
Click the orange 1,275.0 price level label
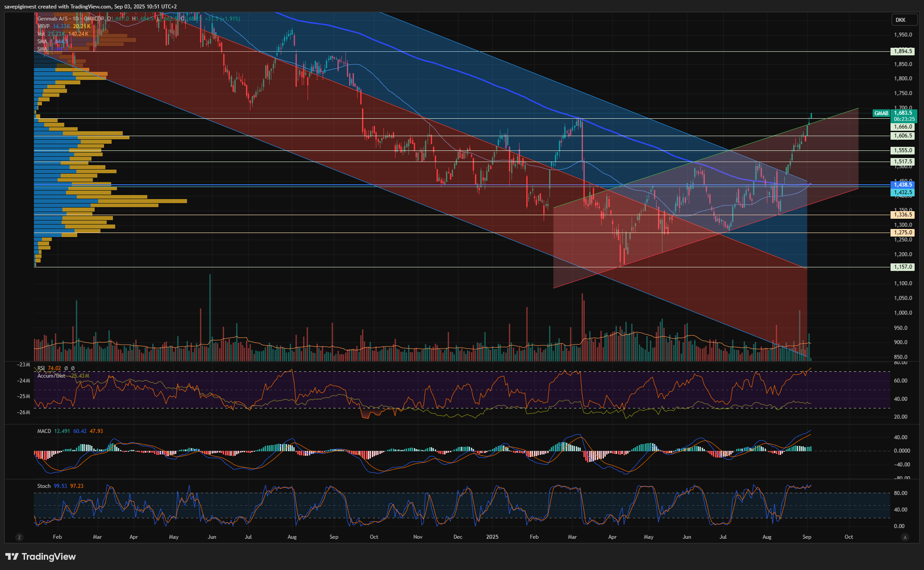pyautogui.click(x=903, y=233)
